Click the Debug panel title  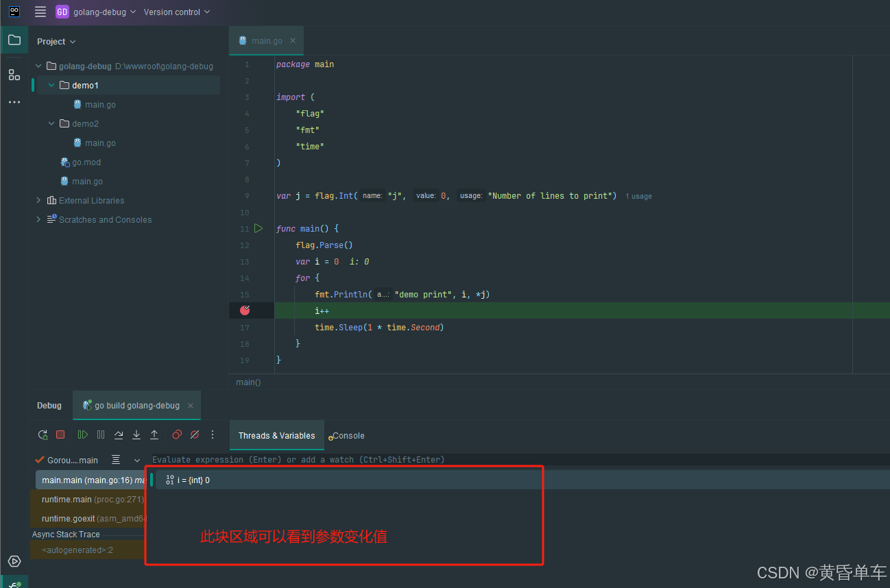tap(49, 406)
